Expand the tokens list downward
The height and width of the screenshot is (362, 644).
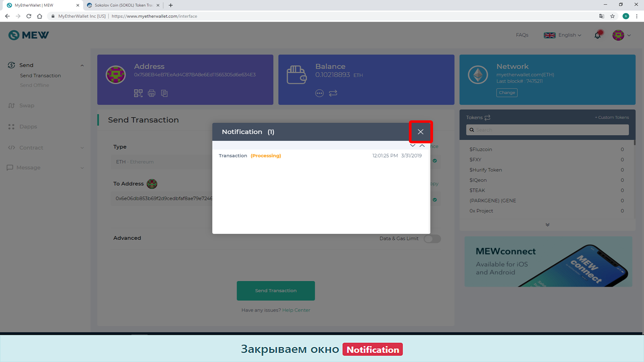coord(547,225)
